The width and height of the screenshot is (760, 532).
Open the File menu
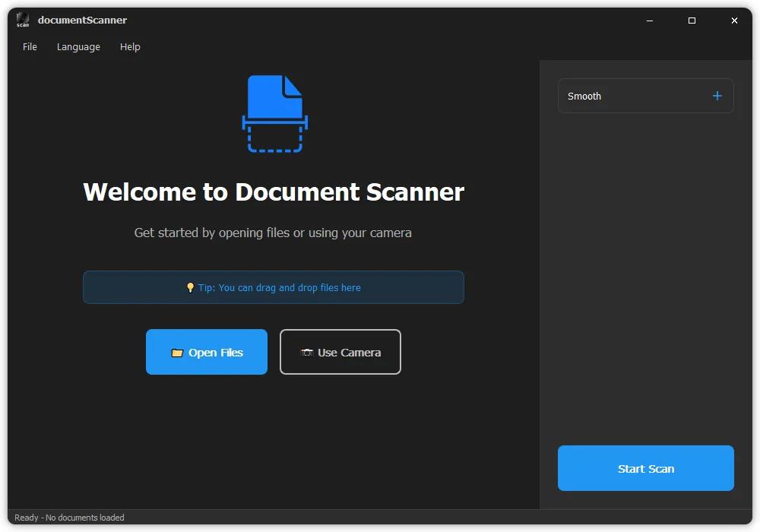coord(30,46)
